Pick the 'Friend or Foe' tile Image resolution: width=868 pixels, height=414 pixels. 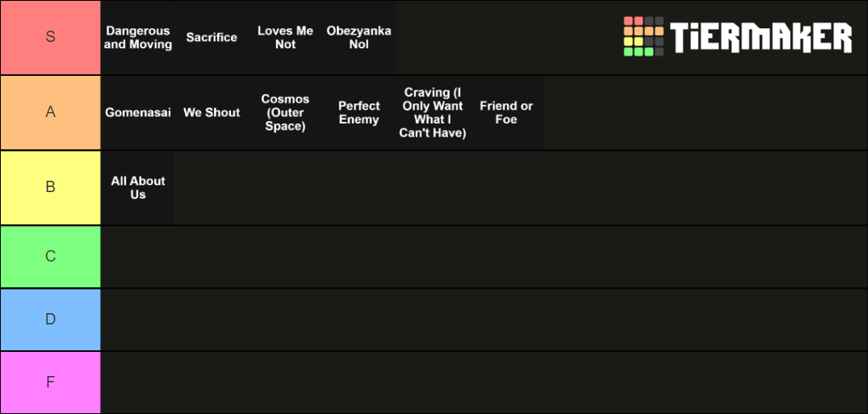tap(506, 113)
